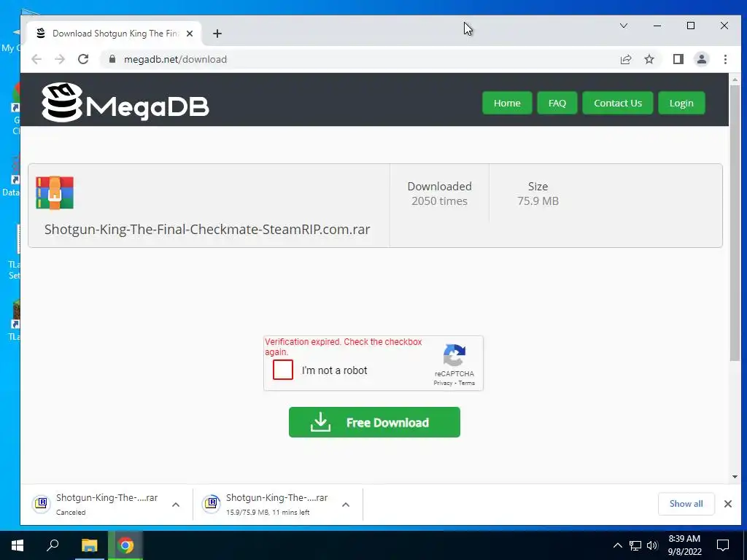This screenshot has width=747, height=560.
Task: Click Show all downloads
Action: pyautogui.click(x=686, y=504)
